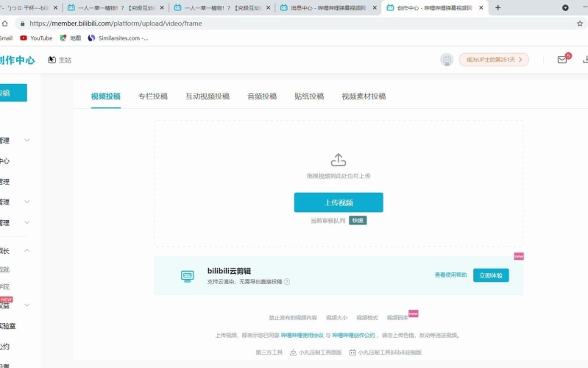Screen dimensions: 588x368
Task: Open the 禁止发布的视频内容 link
Action: 293,318
